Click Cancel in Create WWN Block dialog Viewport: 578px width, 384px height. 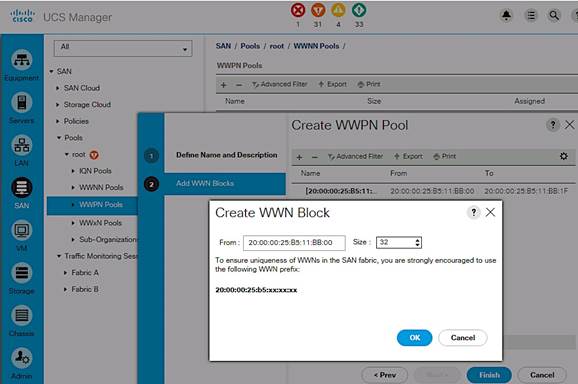point(463,338)
